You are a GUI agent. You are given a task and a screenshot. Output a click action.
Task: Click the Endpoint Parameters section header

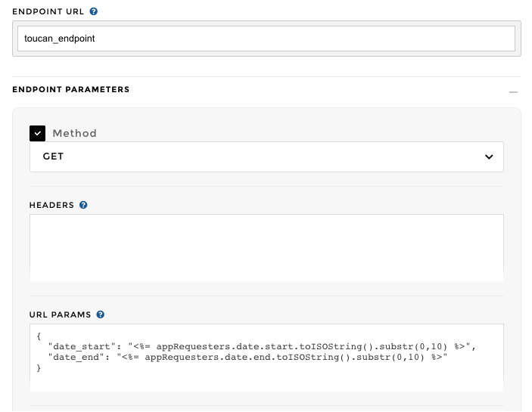[x=71, y=89]
